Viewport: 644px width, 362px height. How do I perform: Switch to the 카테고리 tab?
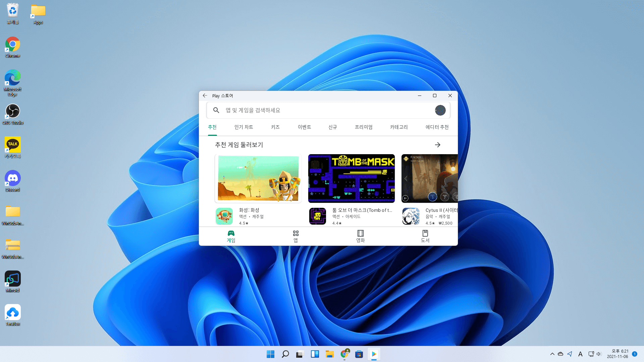[399, 127]
